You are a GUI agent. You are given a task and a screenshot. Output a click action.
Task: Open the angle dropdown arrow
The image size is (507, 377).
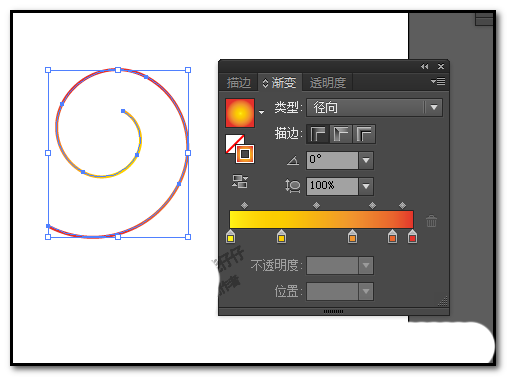tap(366, 160)
